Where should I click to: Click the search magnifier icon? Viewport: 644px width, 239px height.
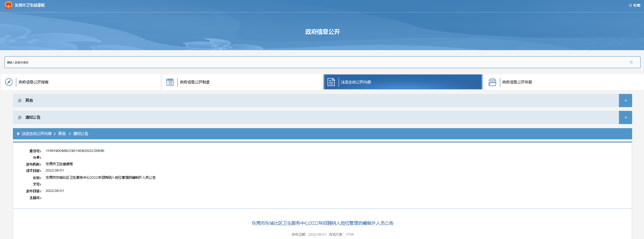click(x=631, y=62)
